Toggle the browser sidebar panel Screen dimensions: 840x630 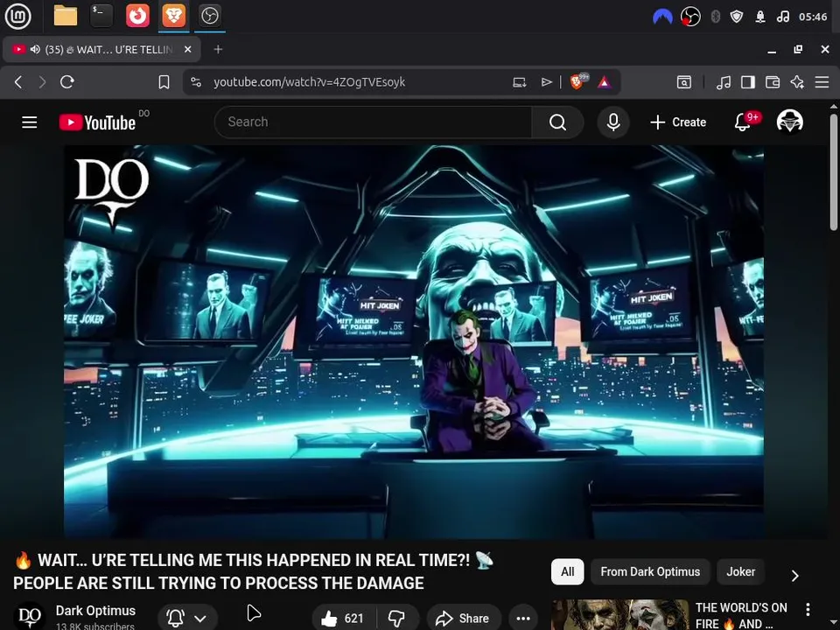748,82
